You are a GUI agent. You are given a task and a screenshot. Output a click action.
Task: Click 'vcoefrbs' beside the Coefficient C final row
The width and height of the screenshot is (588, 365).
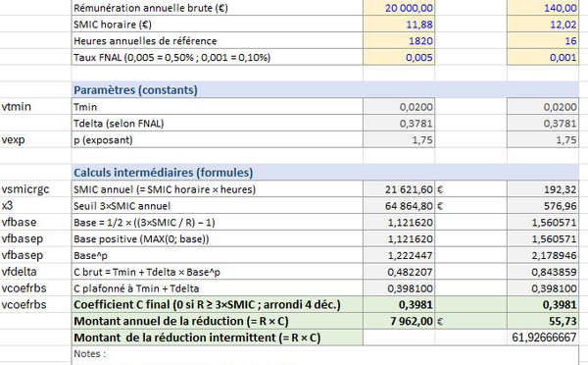[x=35, y=304]
